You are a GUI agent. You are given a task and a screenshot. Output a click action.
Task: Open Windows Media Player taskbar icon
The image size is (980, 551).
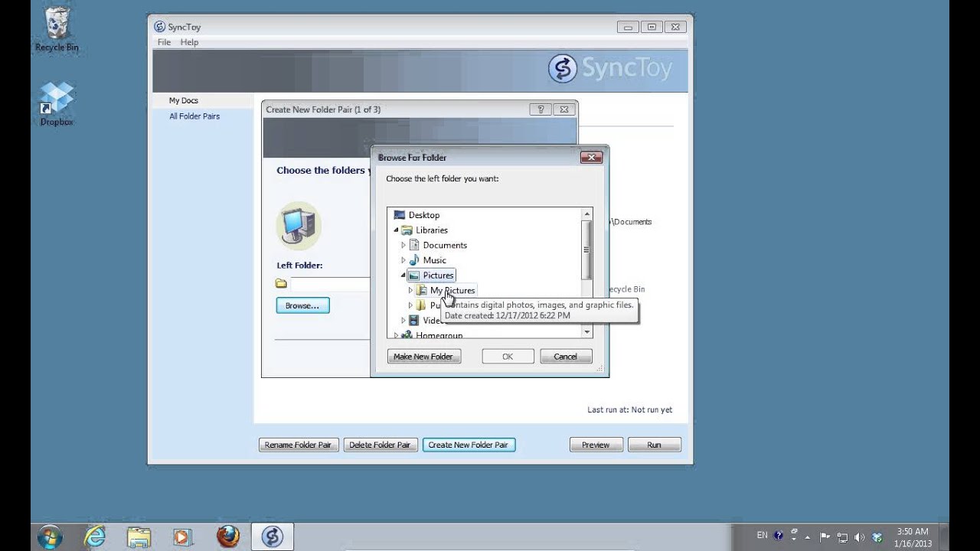click(x=182, y=536)
